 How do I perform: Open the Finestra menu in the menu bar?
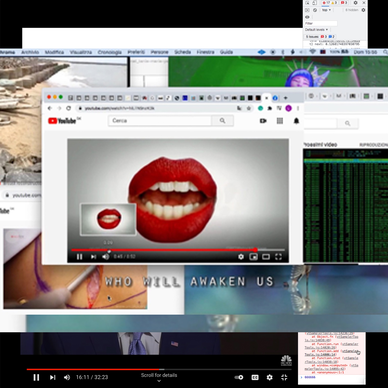pos(205,52)
